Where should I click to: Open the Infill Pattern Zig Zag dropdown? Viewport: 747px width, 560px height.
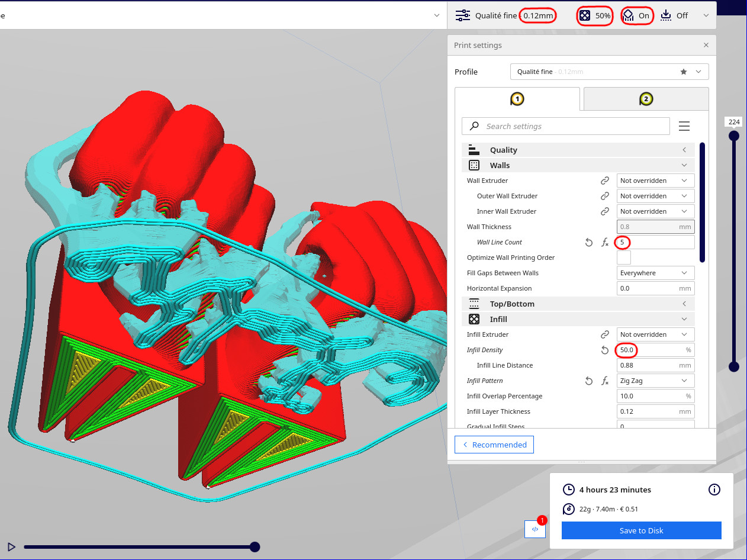pos(655,381)
